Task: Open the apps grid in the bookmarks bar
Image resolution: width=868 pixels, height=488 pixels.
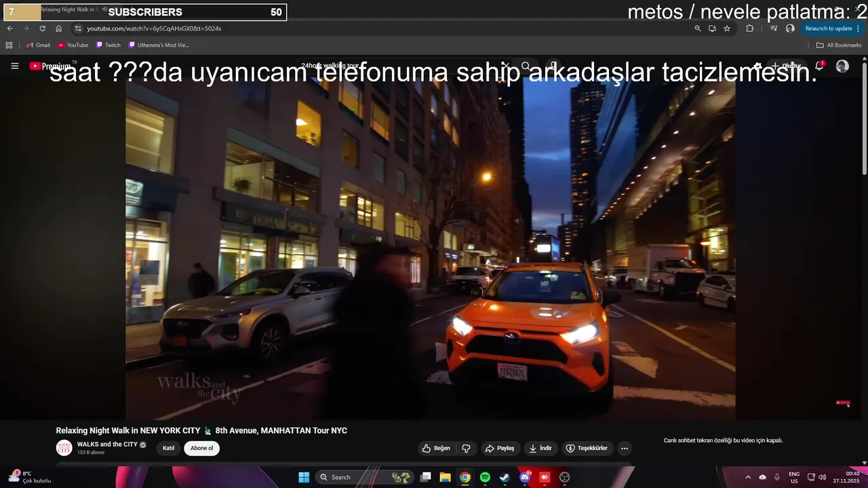Action: [9, 45]
